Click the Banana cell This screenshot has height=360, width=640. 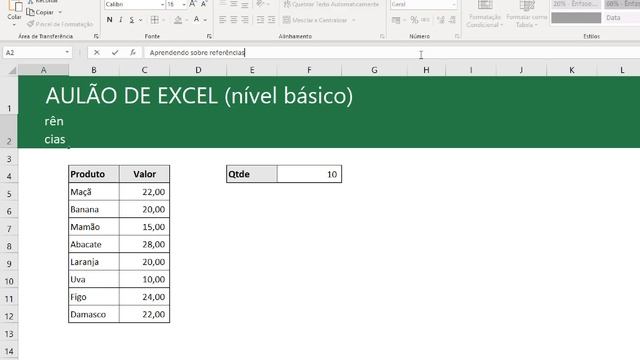pos(94,209)
